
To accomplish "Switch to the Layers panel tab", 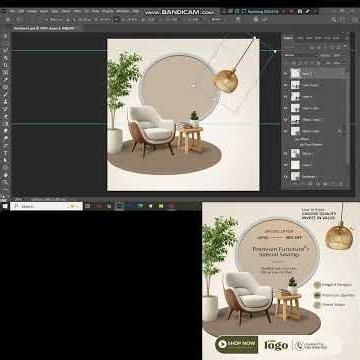I will [x=288, y=38].
